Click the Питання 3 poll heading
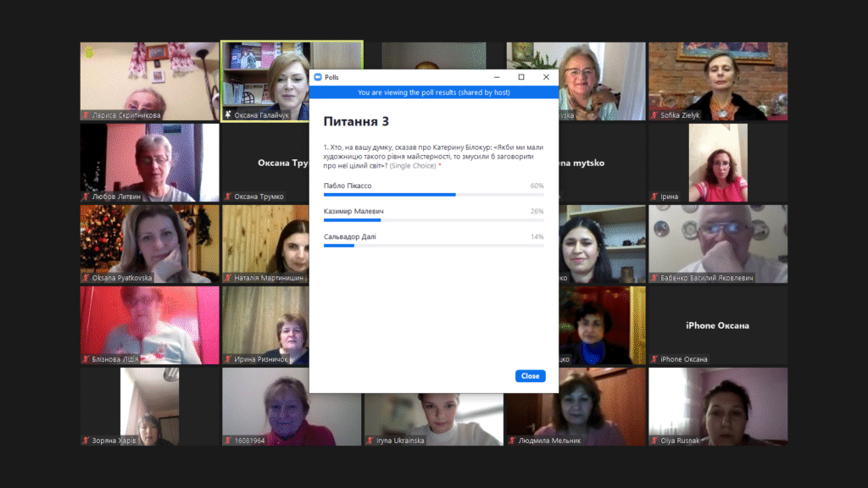The height and width of the screenshot is (488, 868). tap(356, 121)
